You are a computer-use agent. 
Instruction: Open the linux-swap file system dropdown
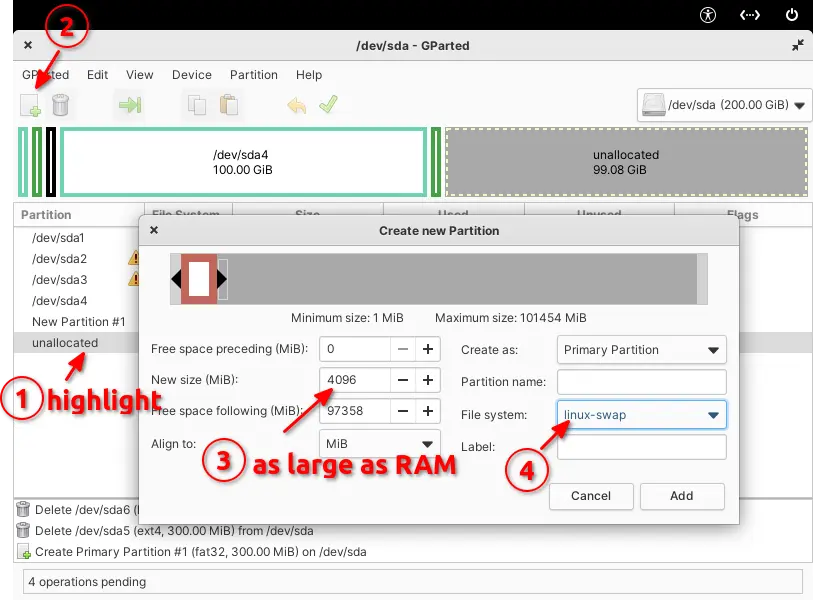tap(641, 415)
